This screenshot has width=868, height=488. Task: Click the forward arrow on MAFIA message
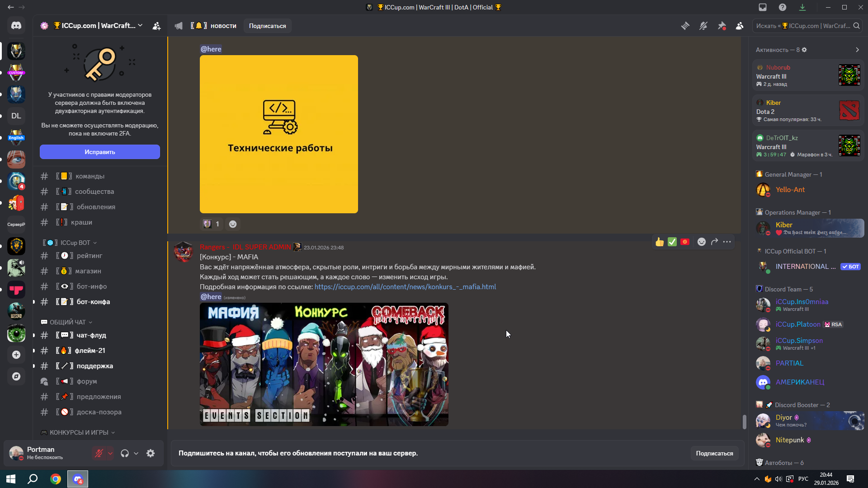pos(714,242)
